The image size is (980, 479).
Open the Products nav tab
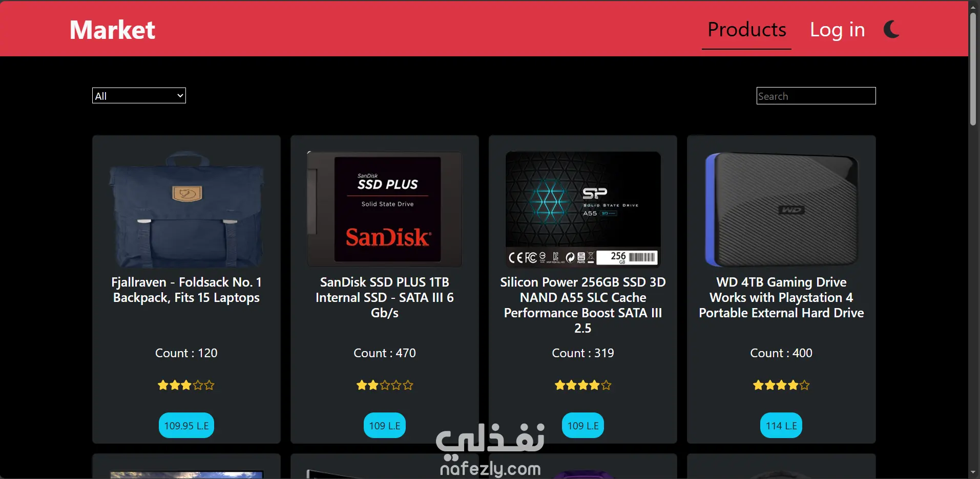[746, 30]
